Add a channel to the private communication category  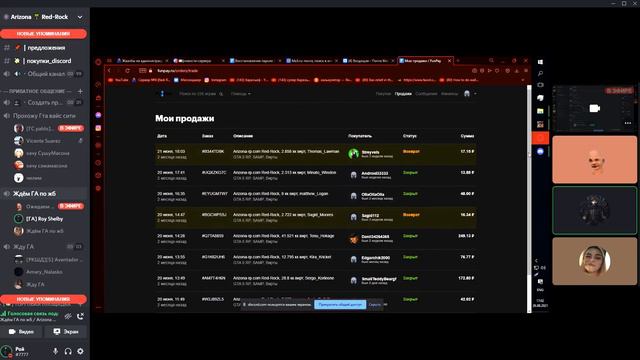tap(80, 91)
